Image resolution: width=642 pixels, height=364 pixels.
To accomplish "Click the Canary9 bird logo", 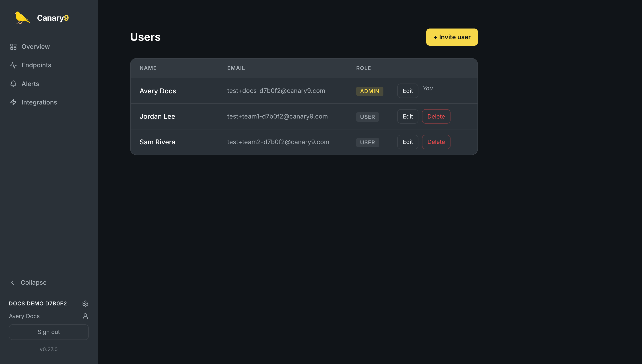I will tap(23, 18).
